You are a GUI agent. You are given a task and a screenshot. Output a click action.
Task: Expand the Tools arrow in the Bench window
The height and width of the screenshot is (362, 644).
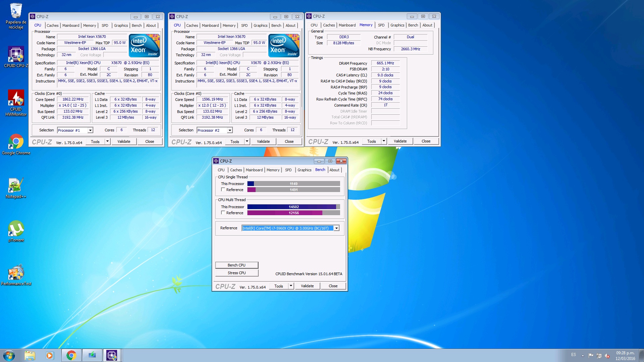tap(291, 286)
